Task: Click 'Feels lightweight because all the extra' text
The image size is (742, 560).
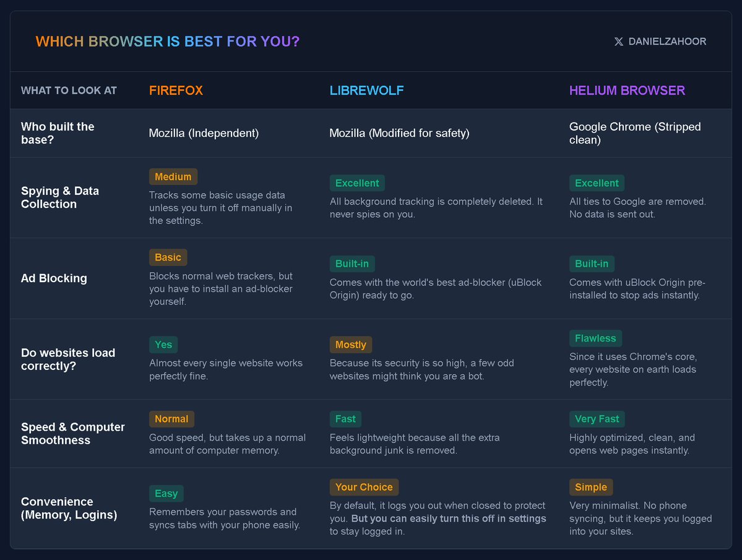Action: tap(415, 444)
